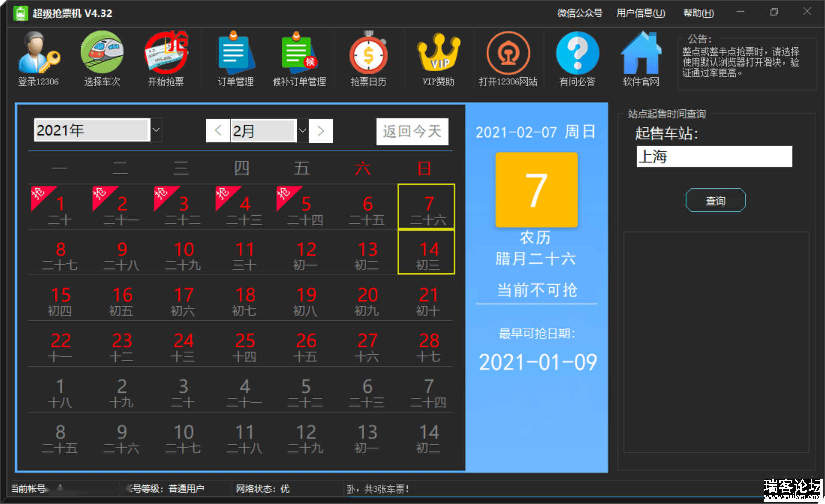The width and height of the screenshot is (825, 504).
Task: Click the 六 Saturday weekday header
Action: 363,168
